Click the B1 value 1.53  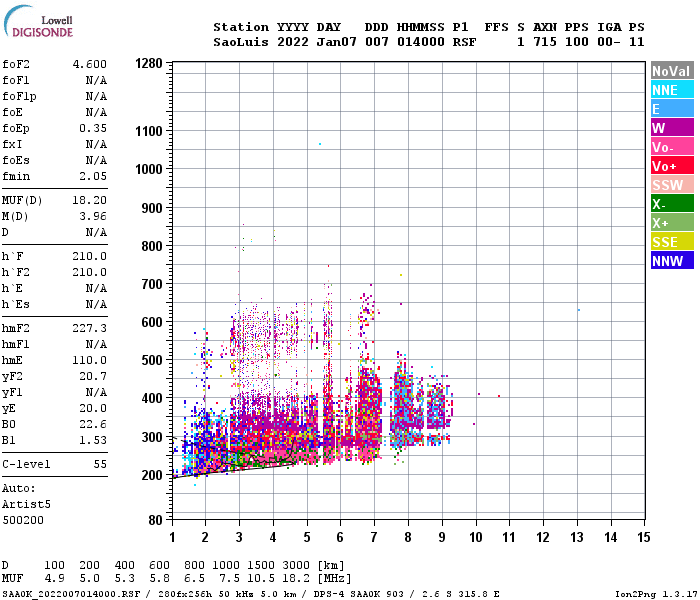[x=93, y=440]
